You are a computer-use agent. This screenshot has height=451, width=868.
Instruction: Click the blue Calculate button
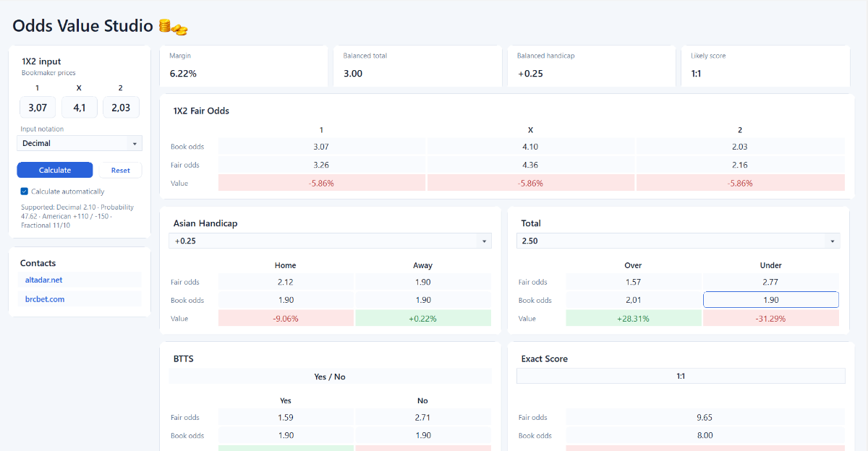55,170
